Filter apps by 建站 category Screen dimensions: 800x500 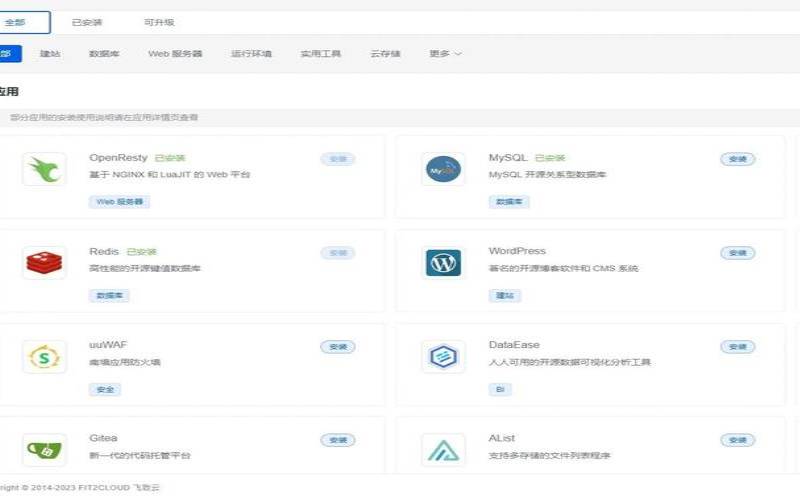pyautogui.click(x=50, y=54)
